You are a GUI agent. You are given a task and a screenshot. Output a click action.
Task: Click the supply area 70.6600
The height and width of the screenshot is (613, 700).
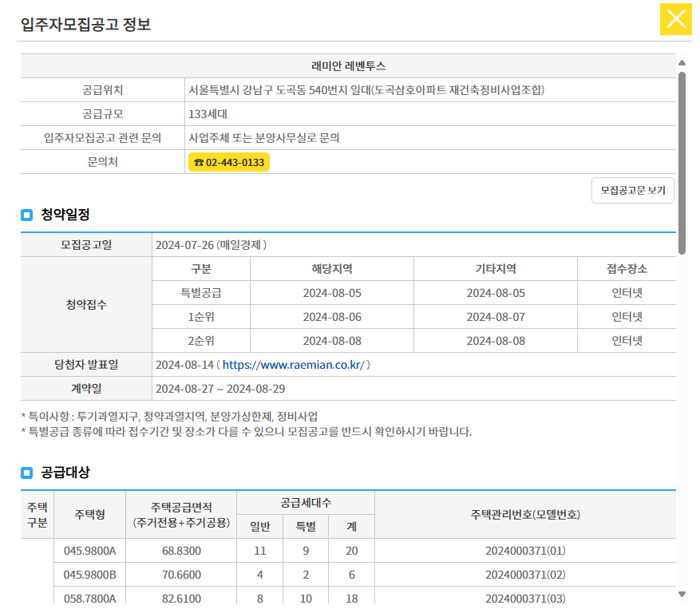pyautogui.click(x=181, y=575)
